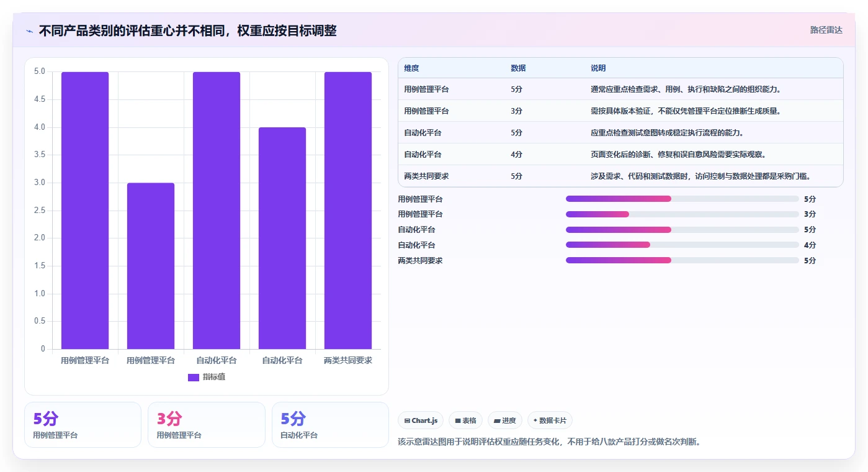This screenshot has width=868, height=472.
Task: Open the pink 3分 用例管理平台 data card
Action: click(x=206, y=425)
